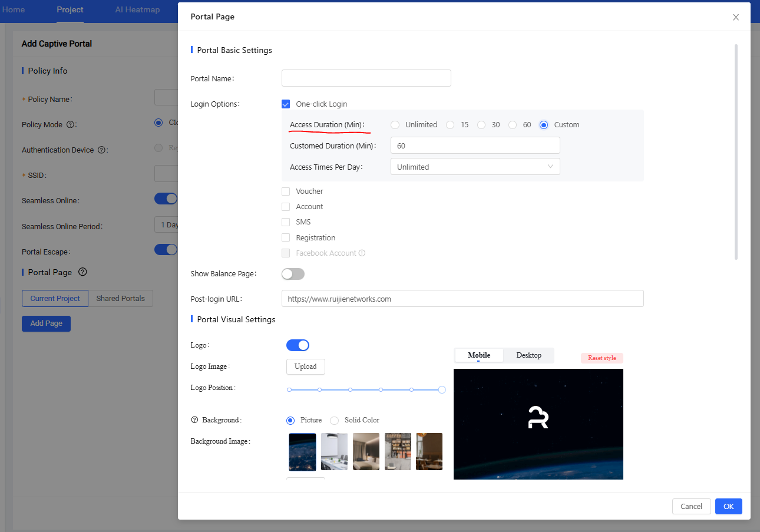
Task: Click the Upload logo image button
Action: (305, 366)
